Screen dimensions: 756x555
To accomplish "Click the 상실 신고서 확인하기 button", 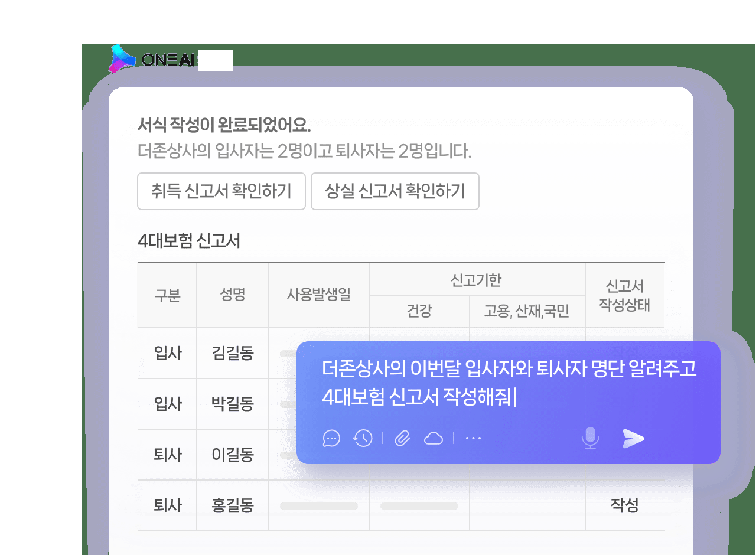I will [395, 191].
